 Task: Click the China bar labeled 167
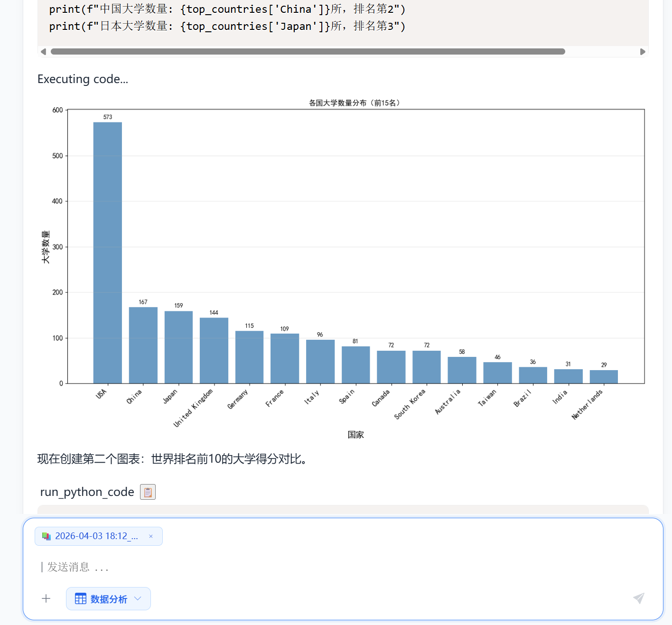[143, 345]
